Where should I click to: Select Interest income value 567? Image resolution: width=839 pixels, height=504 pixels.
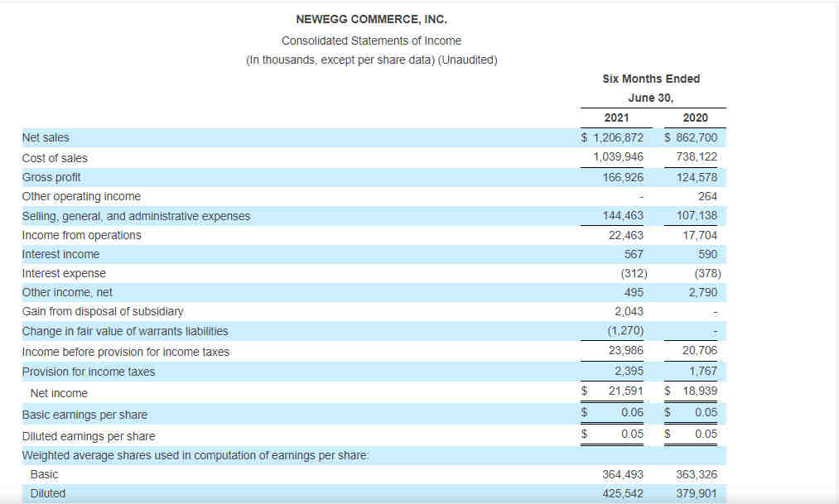(634, 254)
